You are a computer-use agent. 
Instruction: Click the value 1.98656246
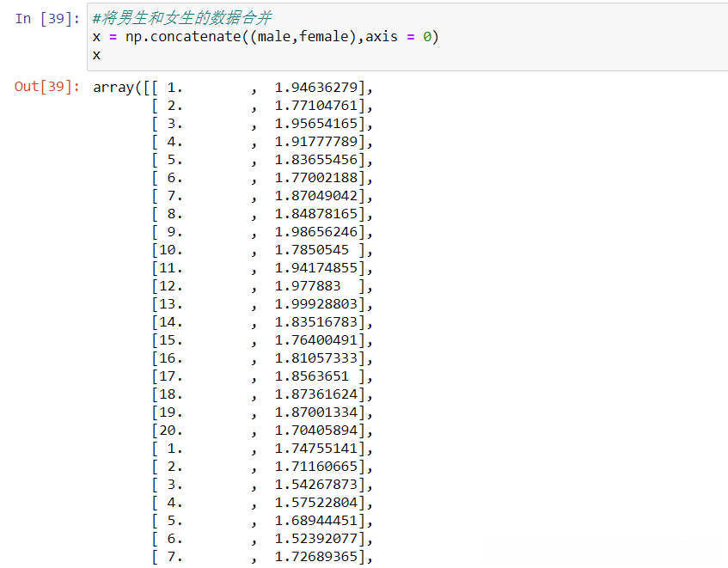[316, 232]
